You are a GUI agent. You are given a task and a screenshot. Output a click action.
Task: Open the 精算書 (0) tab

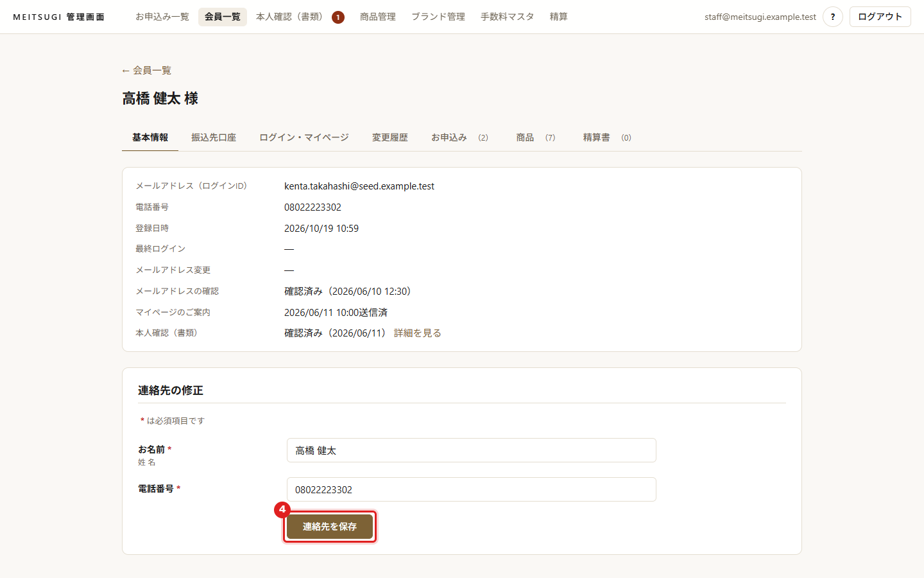coord(607,137)
